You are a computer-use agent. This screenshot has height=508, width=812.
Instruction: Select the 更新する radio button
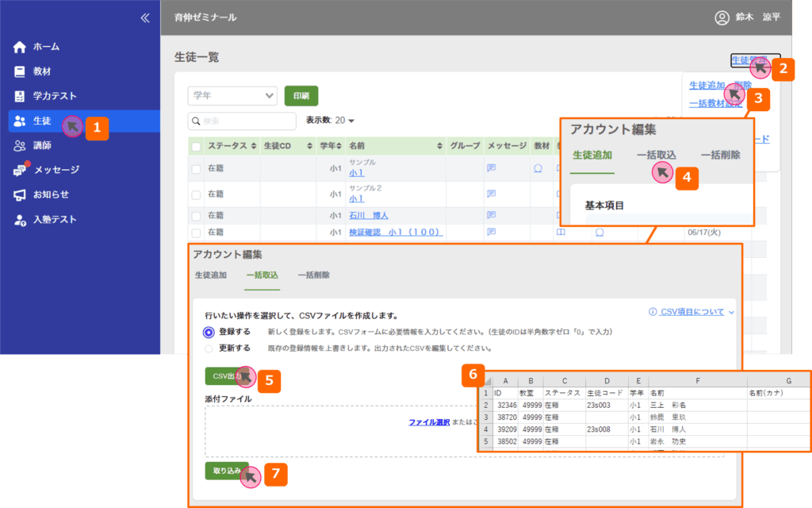pyautogui.click(x=209, y=348)
